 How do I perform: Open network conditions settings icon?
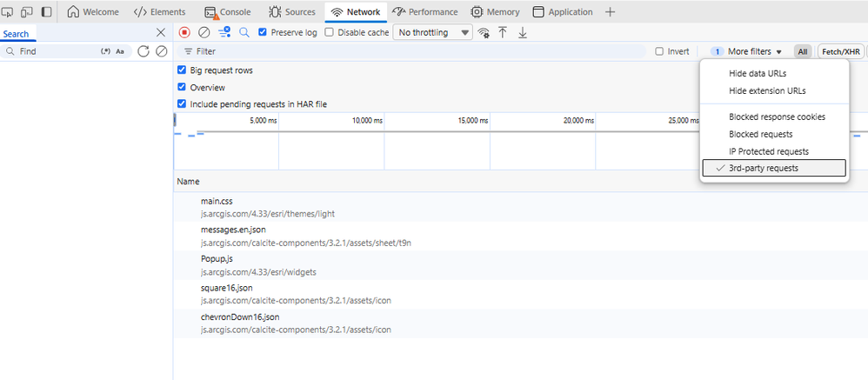(x=484, y=33)
